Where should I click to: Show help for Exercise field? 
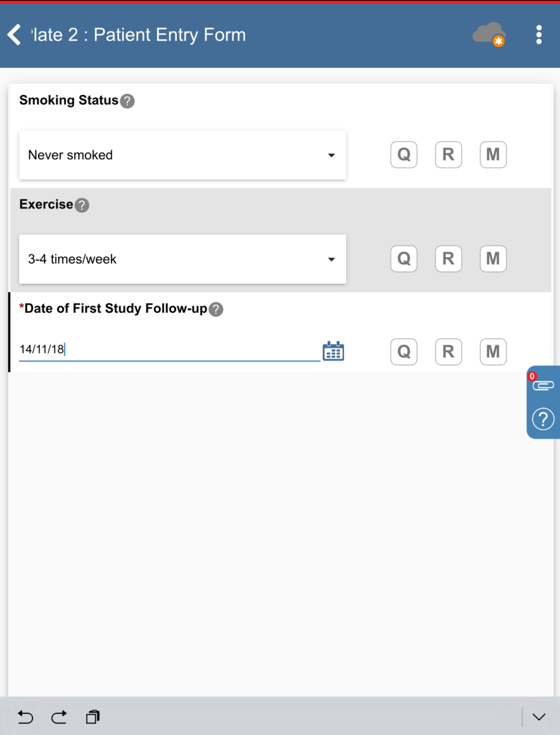point(82,205)
